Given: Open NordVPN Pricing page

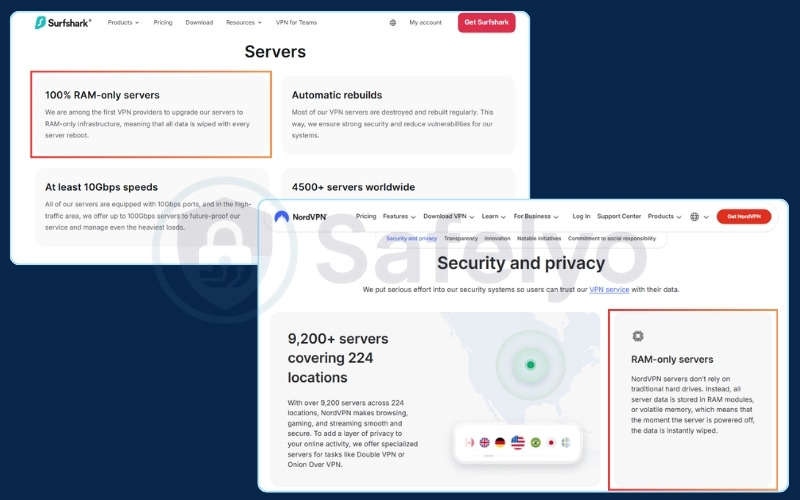Looking at the screenshot, I should coord(366,216).
